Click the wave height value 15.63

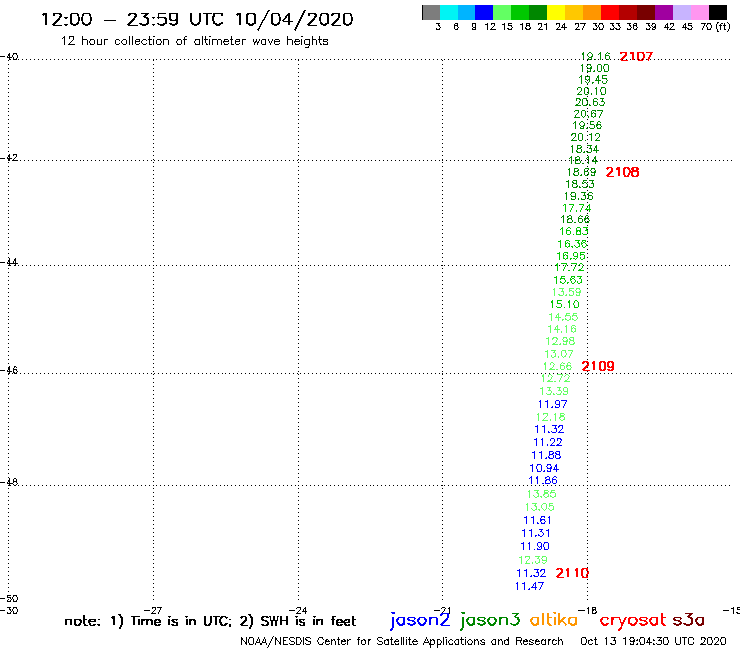(568, 280)
